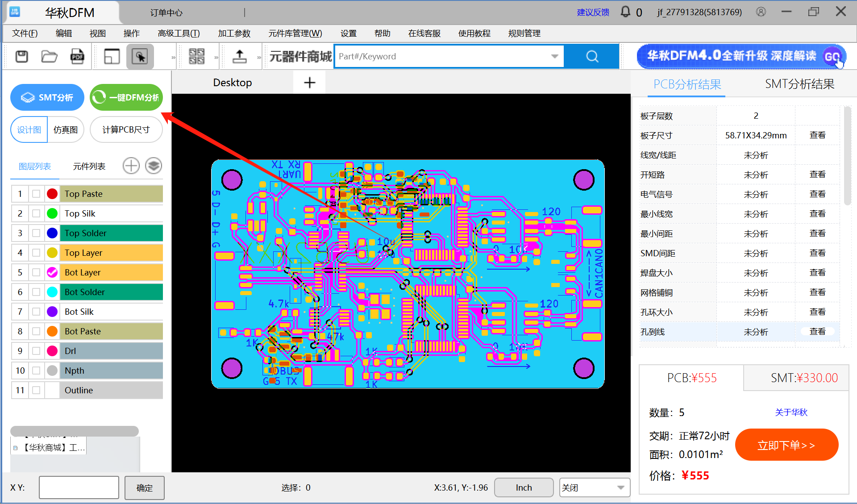This screenshot has width=857, height=504.
Task: View 开短路 results via 查看
Action: 817,175
